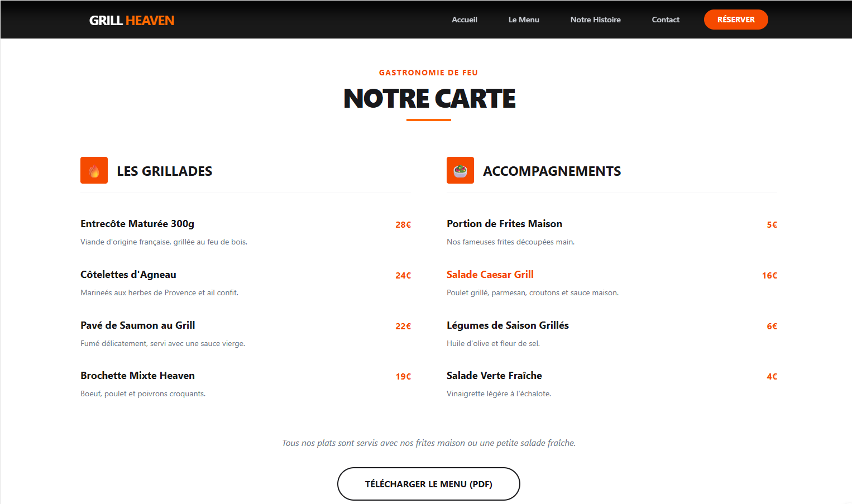The width and height of the screenshot is (852, 504).
Task: Download the menu PDF
Action: click(x=428, y=484)
